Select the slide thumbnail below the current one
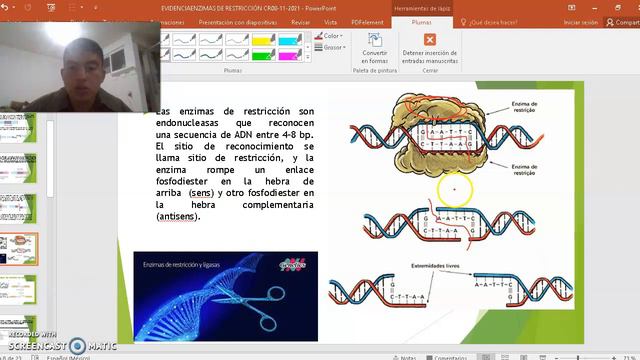 click(18, 290)
